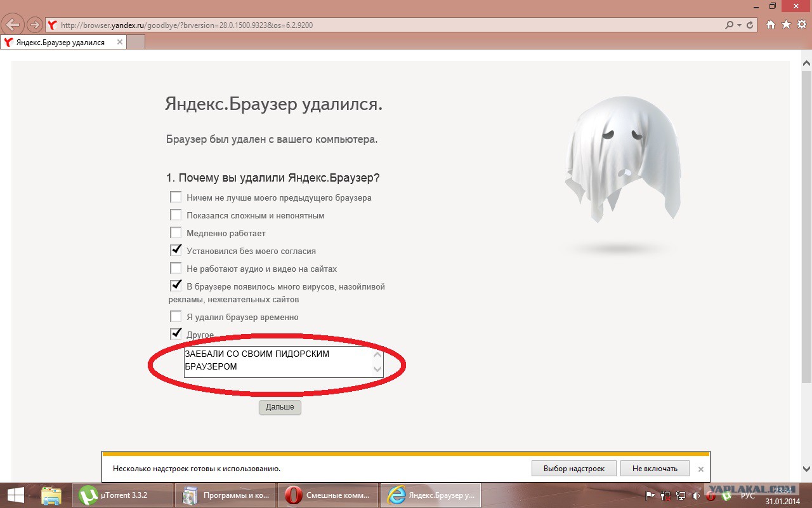Dismiss the add-ons notification bar

click(x=701, y=469)
